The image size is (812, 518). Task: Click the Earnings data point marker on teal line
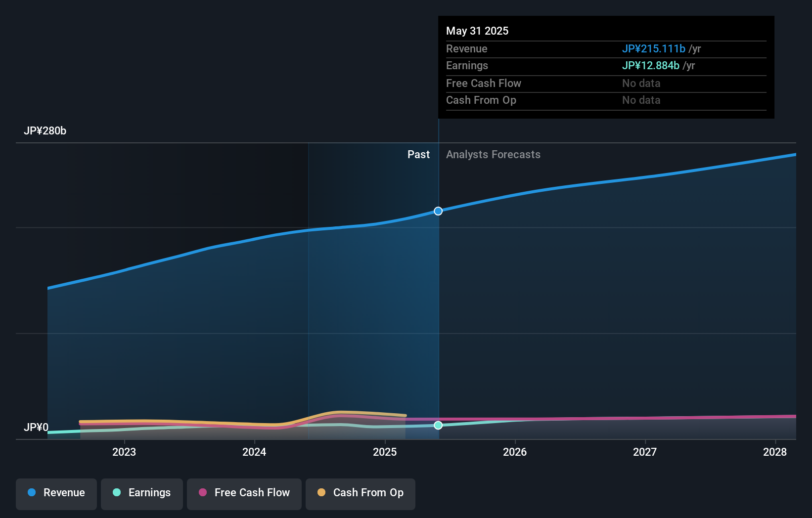click(438, 425)
